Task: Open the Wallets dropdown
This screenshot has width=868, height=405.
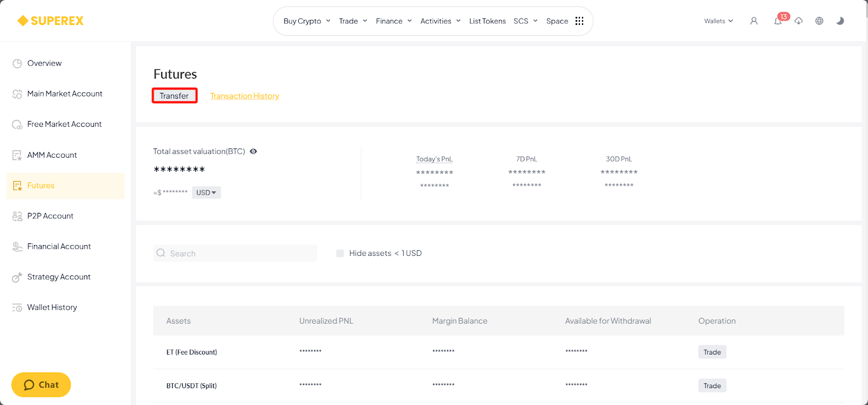Action: pyautogui.click(x=719, y=21)
